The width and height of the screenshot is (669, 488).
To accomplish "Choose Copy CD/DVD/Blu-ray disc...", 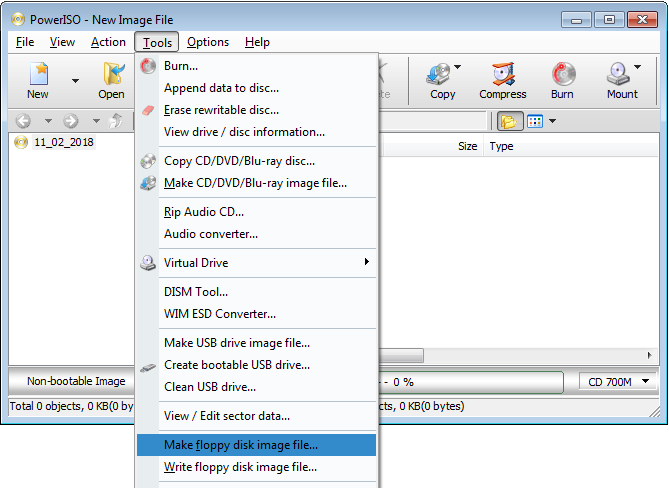I will [x=256, y=161].
